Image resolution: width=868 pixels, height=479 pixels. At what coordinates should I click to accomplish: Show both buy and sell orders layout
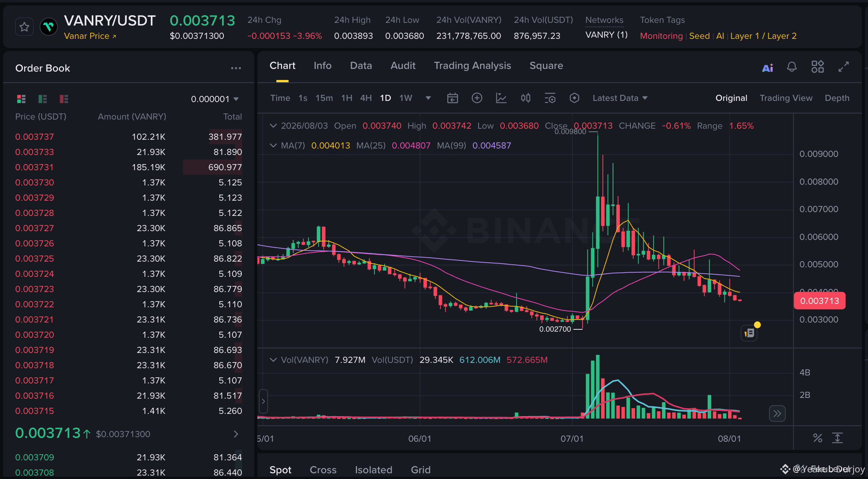coord(21,99)
